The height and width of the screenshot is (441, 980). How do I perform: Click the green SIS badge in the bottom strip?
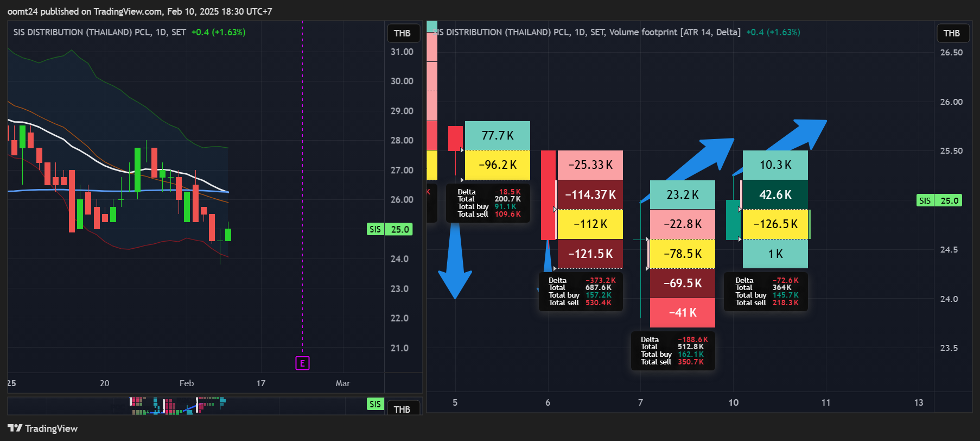[x=375, y=404]
